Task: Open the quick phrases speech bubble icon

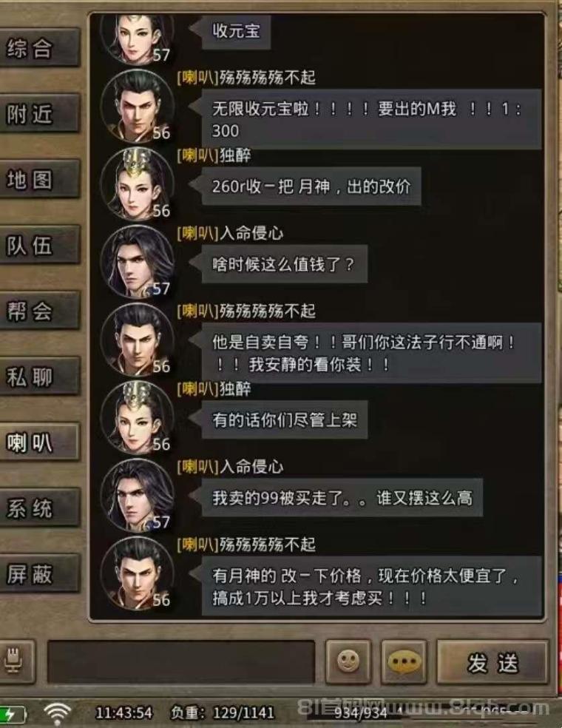Action: (404, 661)
